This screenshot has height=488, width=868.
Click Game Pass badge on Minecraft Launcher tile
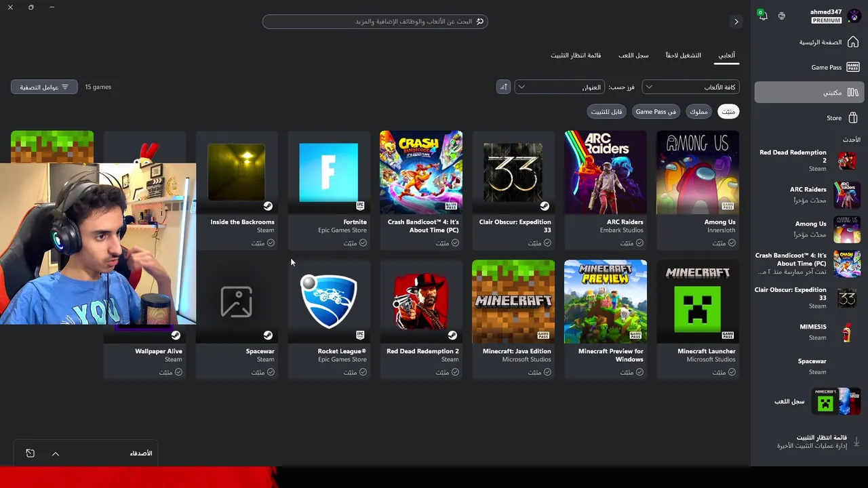click(x=728, y=335)
